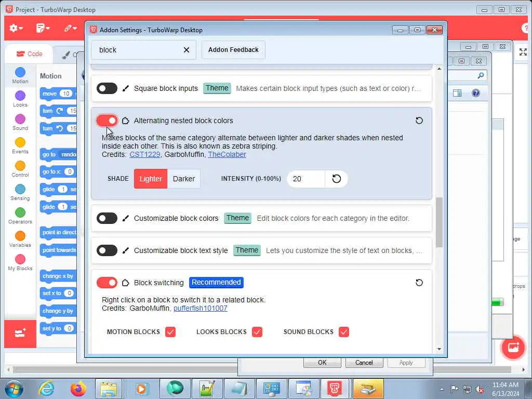Click the addon list scrollbar thumb
The height and width of the screenshot is (399, 532).
pos(439,222)
